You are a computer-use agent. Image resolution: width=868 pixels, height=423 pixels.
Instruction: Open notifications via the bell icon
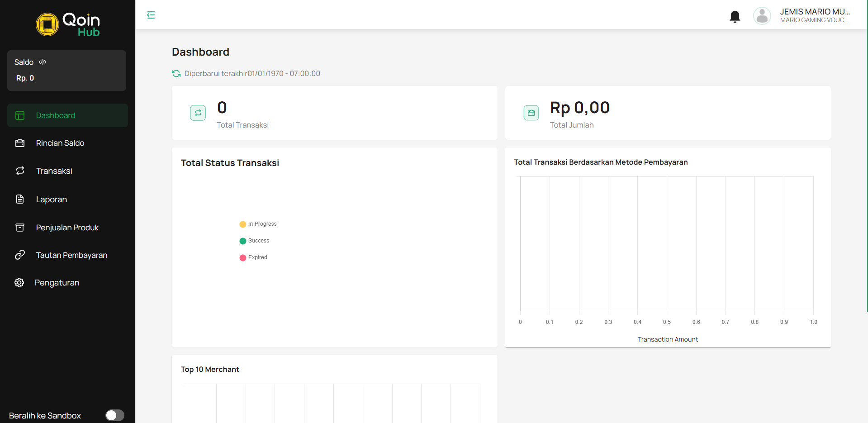735,16
